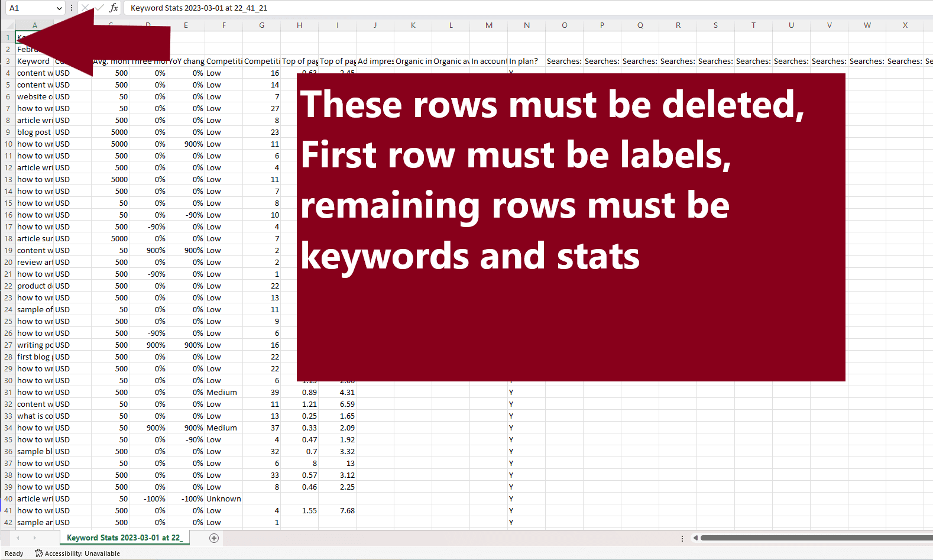This screenshot has height=560, width=933.
Task: Click the 'Unknown' competition cell in row 40
Action: click(x=223, y=499)
